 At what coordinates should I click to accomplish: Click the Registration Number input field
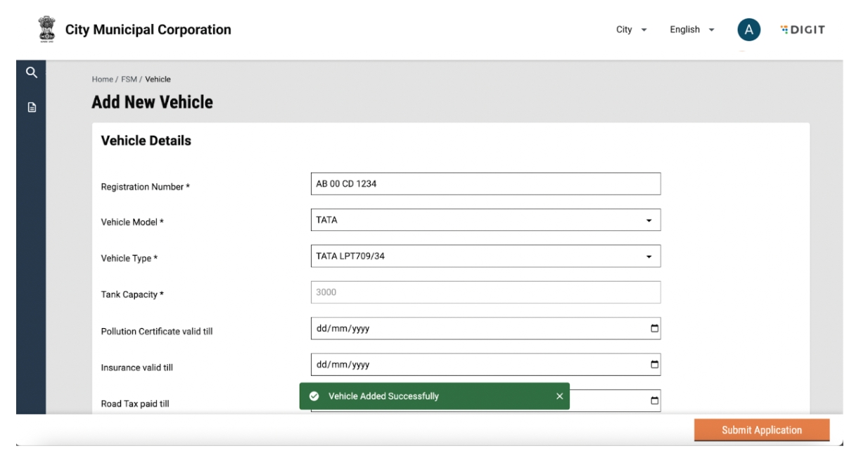(x=485, y=184)
